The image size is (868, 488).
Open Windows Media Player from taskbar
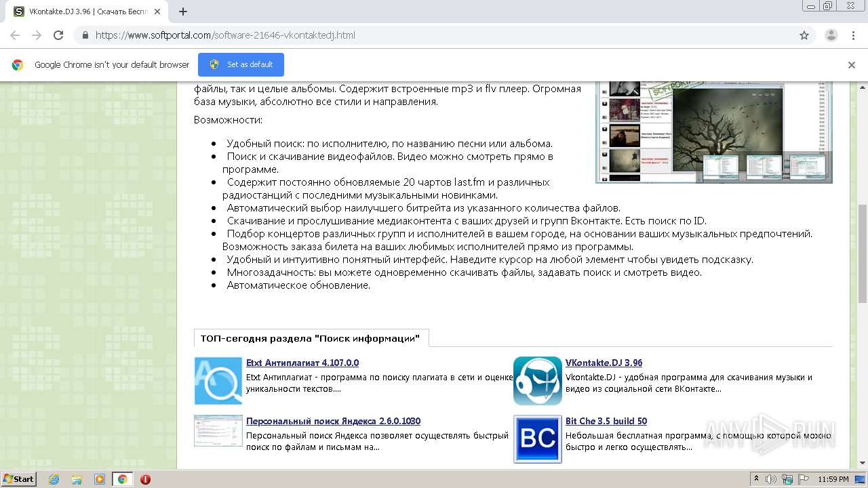[100, 479]
